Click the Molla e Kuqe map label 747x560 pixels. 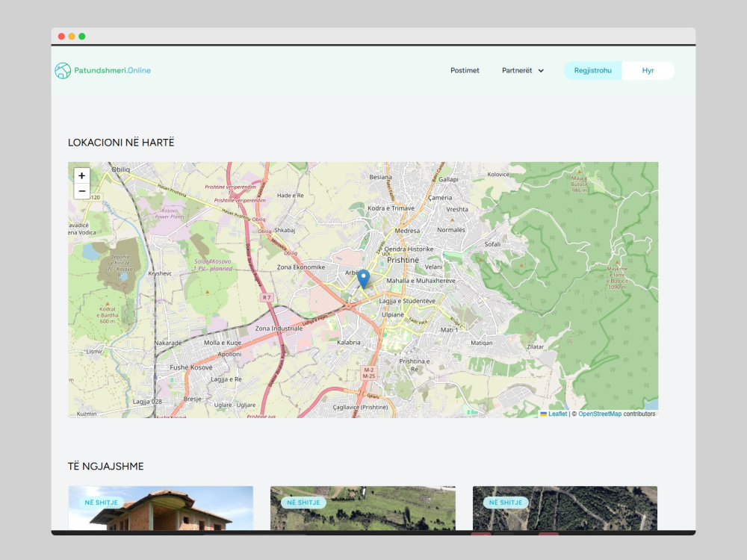click(223, 343)
